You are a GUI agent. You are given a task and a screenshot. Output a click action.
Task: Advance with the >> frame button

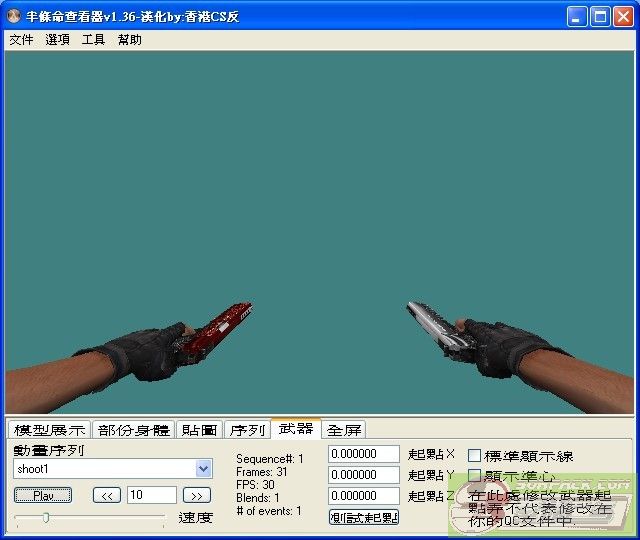pyautogui.click(x=197, y=496)
